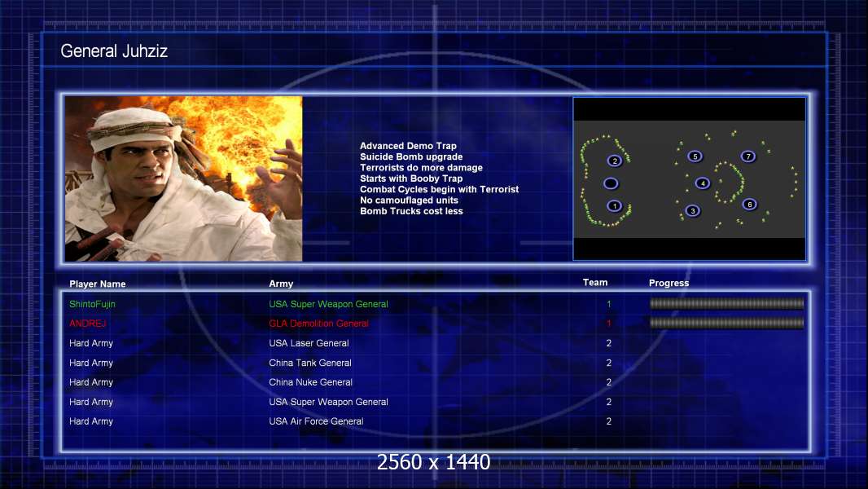Click USA Laser General army entry
This screenshot has height=489, width=868.
[309, 343]
